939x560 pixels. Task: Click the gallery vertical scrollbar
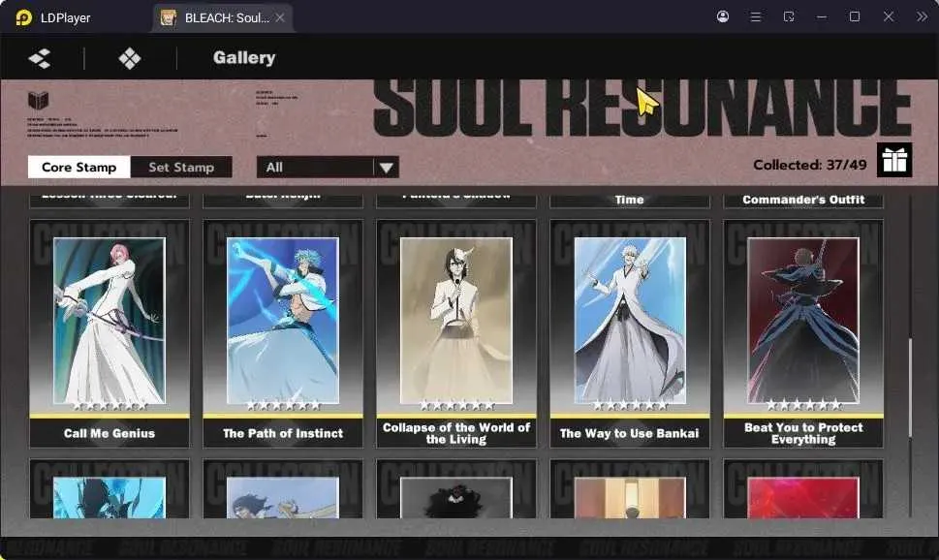coord(910,388)
